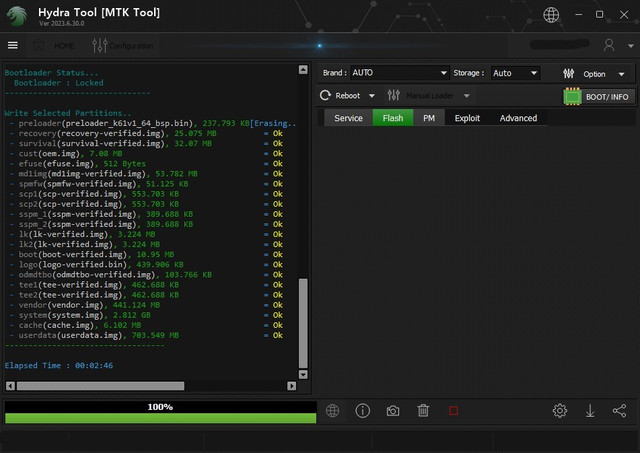The image size is (640, 453).
Task: Click the green chip icon
Action: 572,97
